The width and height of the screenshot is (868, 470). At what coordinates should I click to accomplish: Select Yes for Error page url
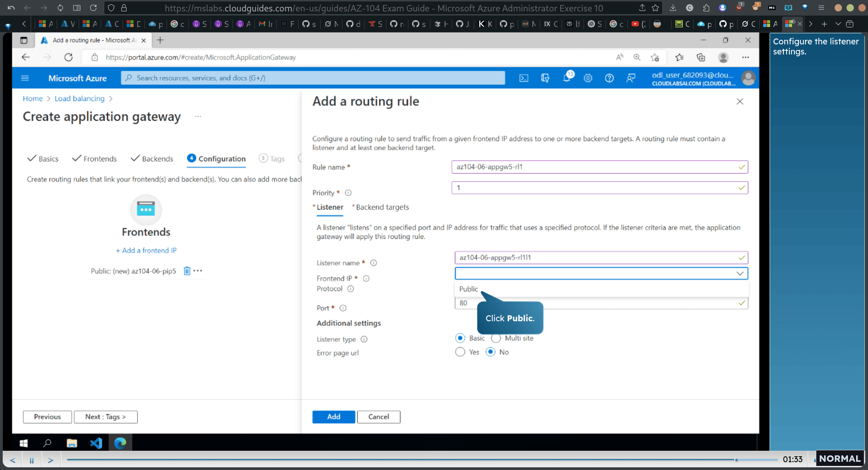(460, 352)
